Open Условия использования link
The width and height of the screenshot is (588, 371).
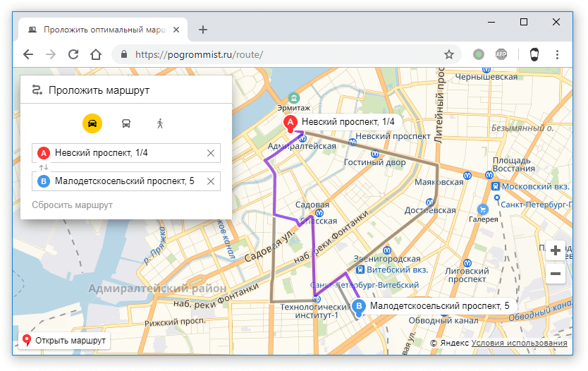519,343
